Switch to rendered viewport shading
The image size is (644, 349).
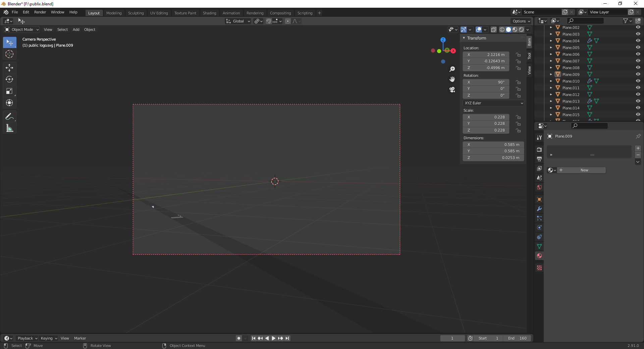click(521, 30)
